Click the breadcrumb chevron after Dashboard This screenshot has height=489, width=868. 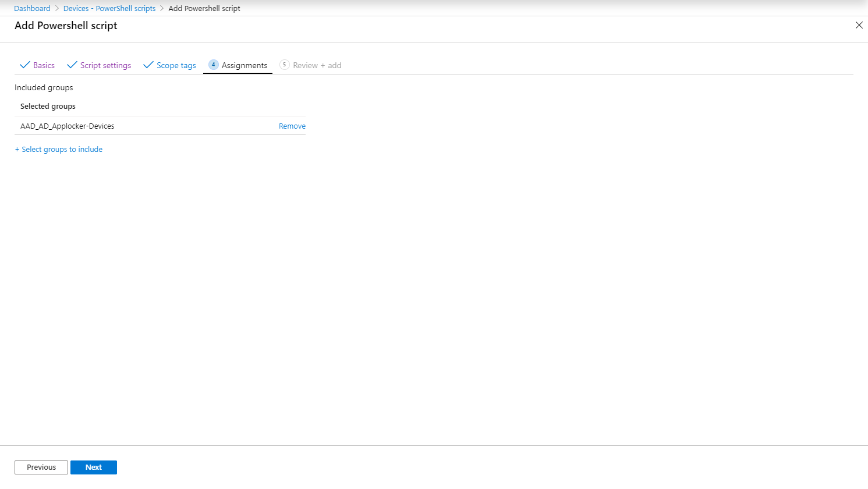pos(57,9)
